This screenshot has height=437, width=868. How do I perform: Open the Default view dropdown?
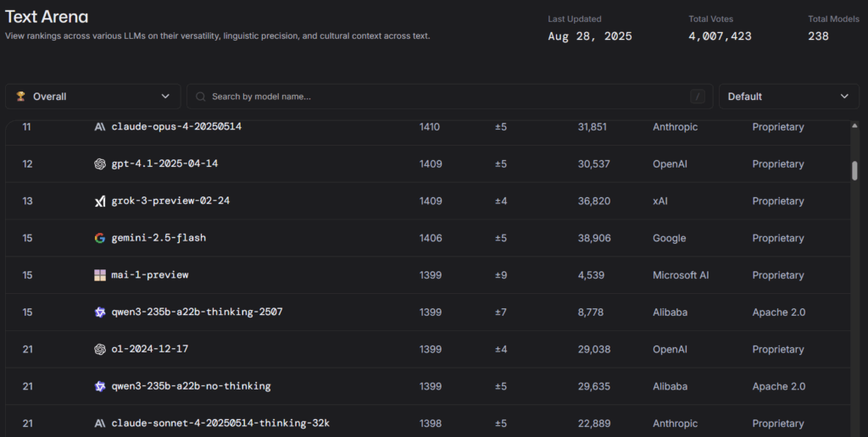coord(789,97)
